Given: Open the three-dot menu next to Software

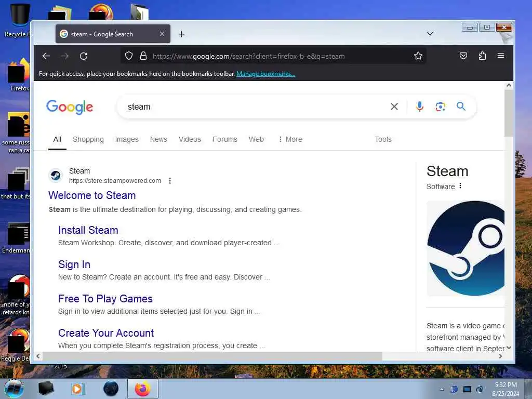Looking at the screenshot, I should point(460,186).
